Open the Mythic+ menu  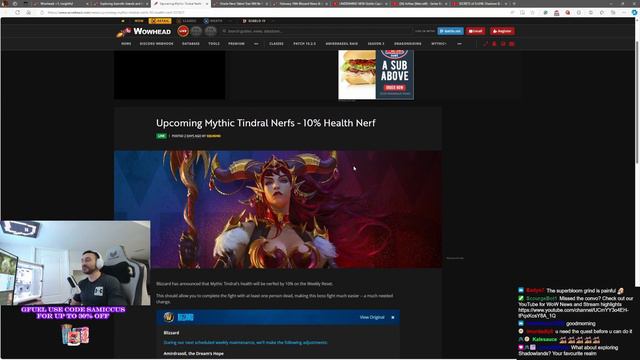pos(439,44)
